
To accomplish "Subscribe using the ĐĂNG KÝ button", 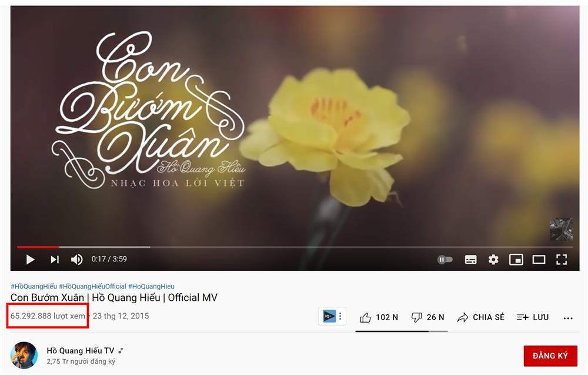I will [550, 356].
